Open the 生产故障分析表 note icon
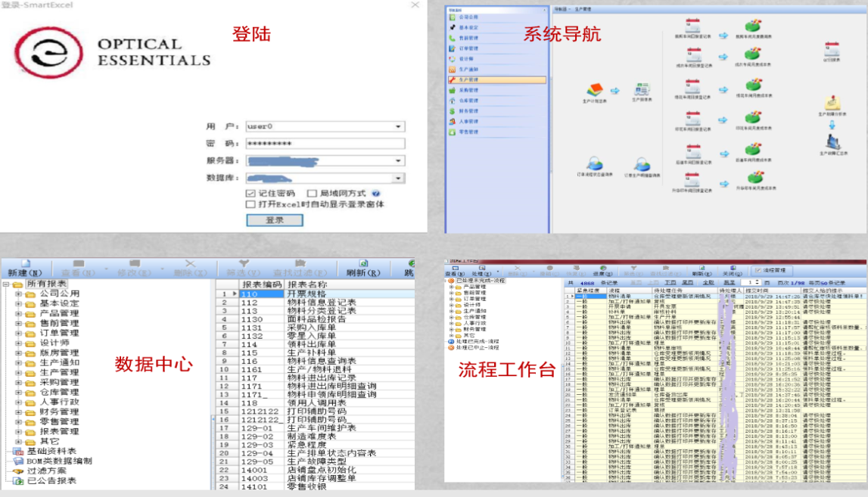The image size is (868, 497). 832,103
